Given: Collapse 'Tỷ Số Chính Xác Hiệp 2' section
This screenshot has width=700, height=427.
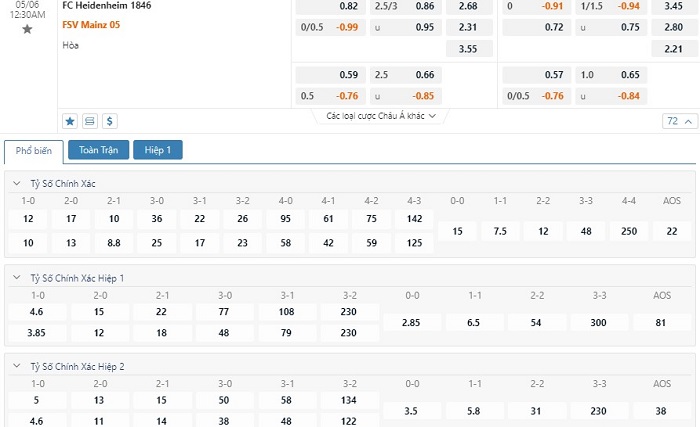Looking at the screenshot, I should point(18,367).
